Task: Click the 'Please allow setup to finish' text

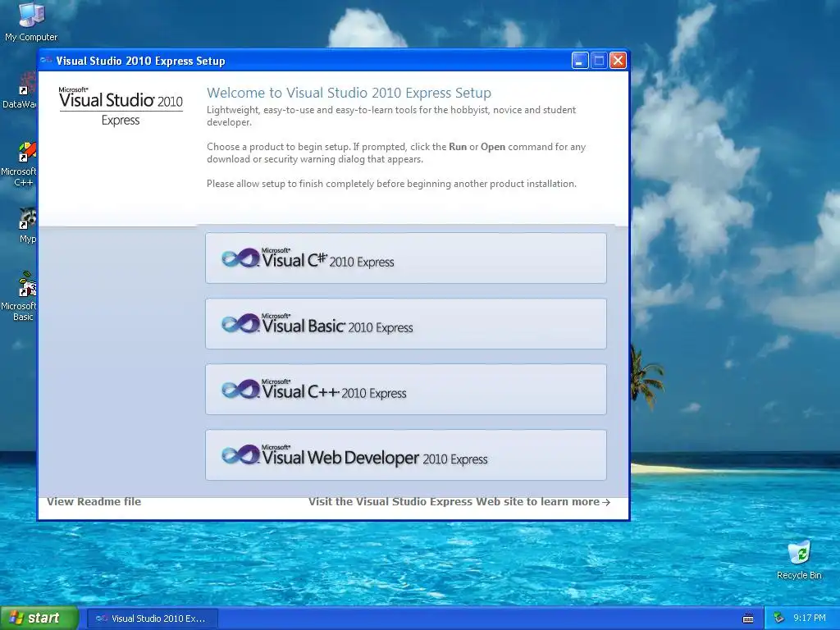Action: coord(391,184)
